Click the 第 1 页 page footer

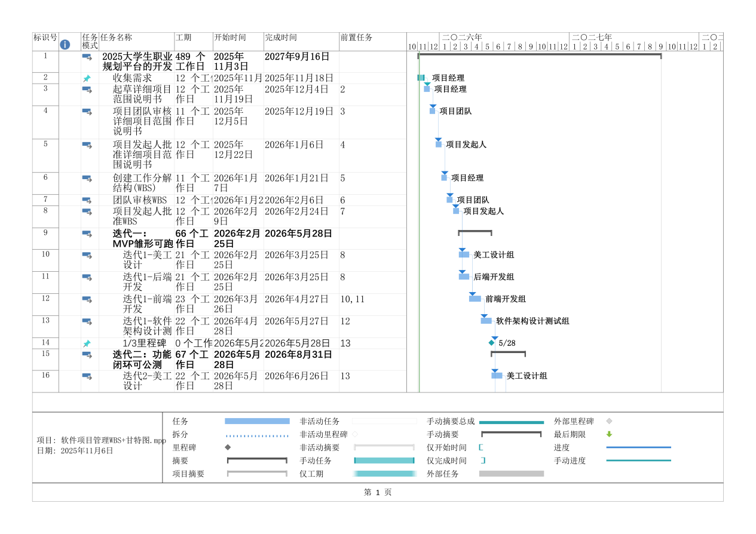click(378, 492)
